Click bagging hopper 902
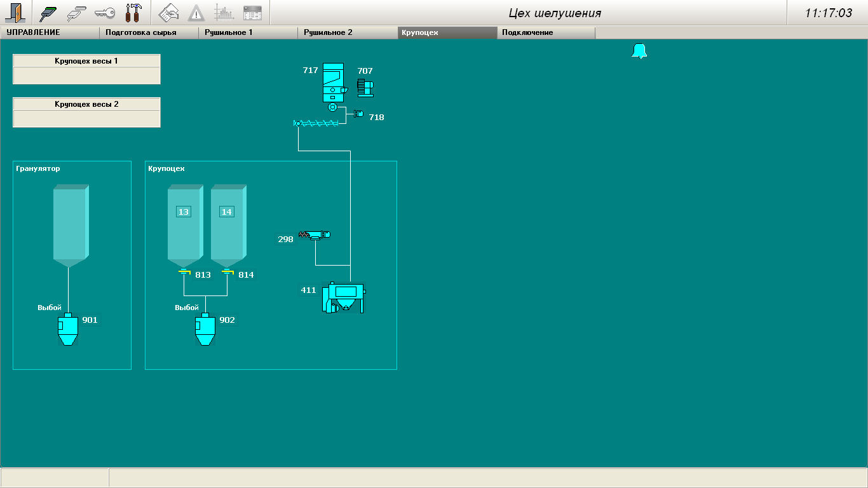868x488 pixels. (205, 329)
